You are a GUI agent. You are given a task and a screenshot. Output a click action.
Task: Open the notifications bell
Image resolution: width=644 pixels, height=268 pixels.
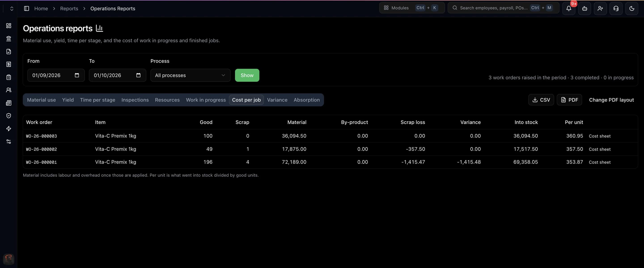(x=569, y=8)
